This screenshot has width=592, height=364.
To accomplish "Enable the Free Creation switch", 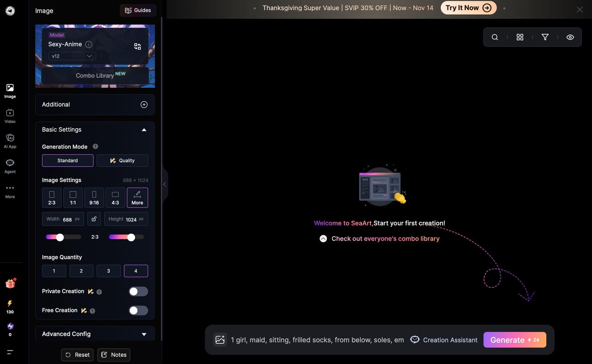I will pos(138,310).
